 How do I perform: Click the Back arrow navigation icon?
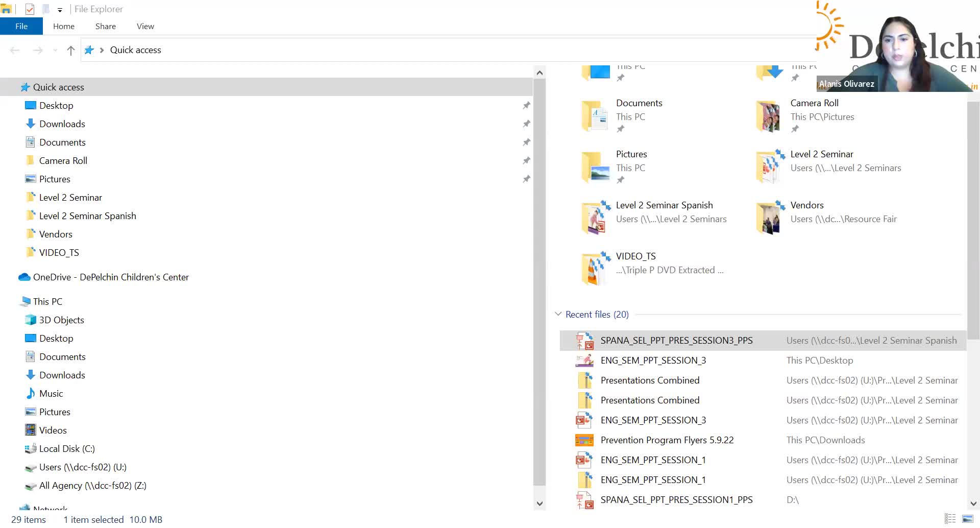(15, 50)
